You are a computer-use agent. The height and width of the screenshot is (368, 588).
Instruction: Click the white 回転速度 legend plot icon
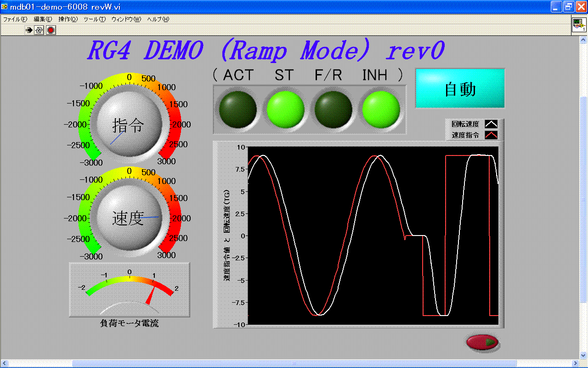(491, 124)
